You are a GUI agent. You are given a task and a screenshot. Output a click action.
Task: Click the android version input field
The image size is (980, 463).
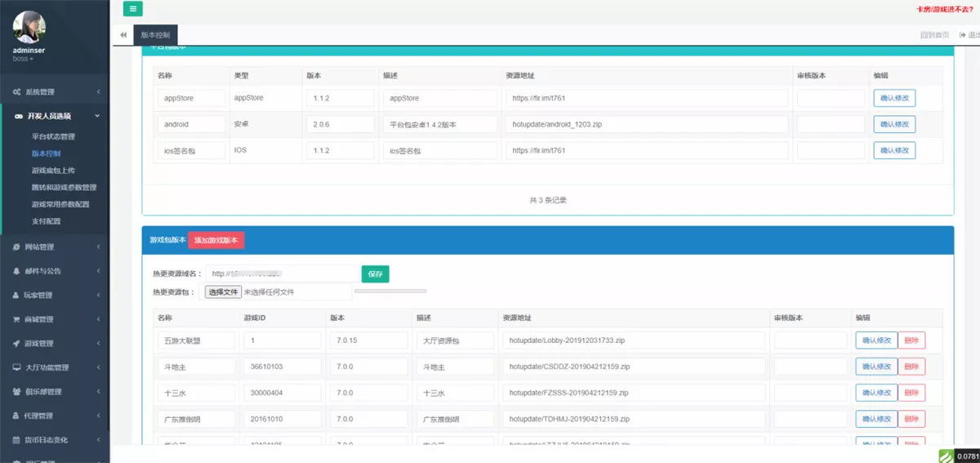[340, 124]
